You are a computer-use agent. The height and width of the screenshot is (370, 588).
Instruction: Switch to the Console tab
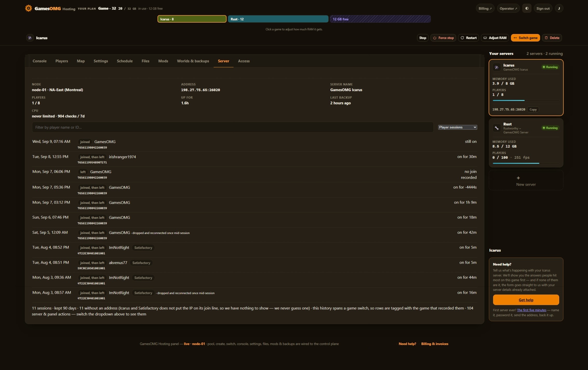click(x=39, y=61)
